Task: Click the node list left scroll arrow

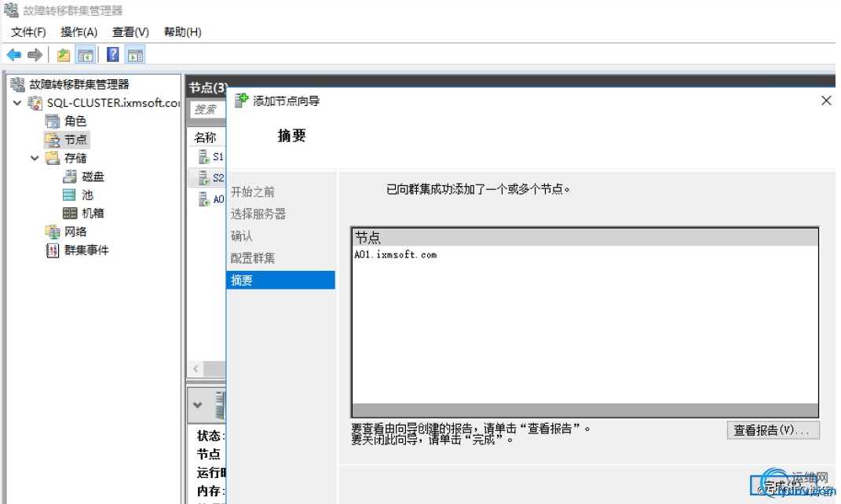Action: [x=196, y=369]
